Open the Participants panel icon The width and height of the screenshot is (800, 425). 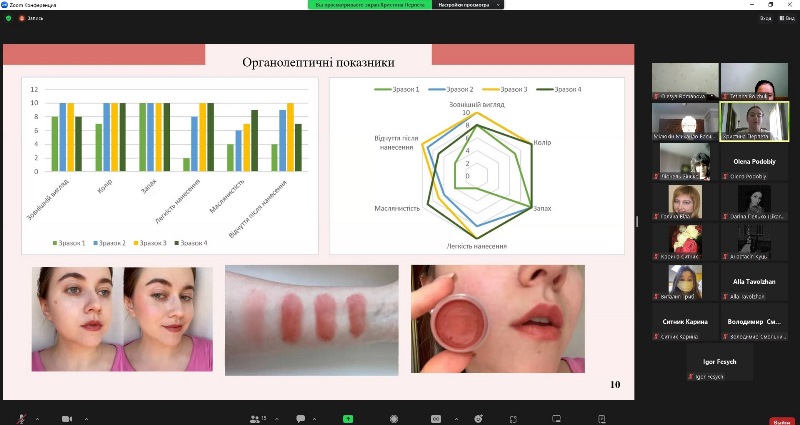255,419
